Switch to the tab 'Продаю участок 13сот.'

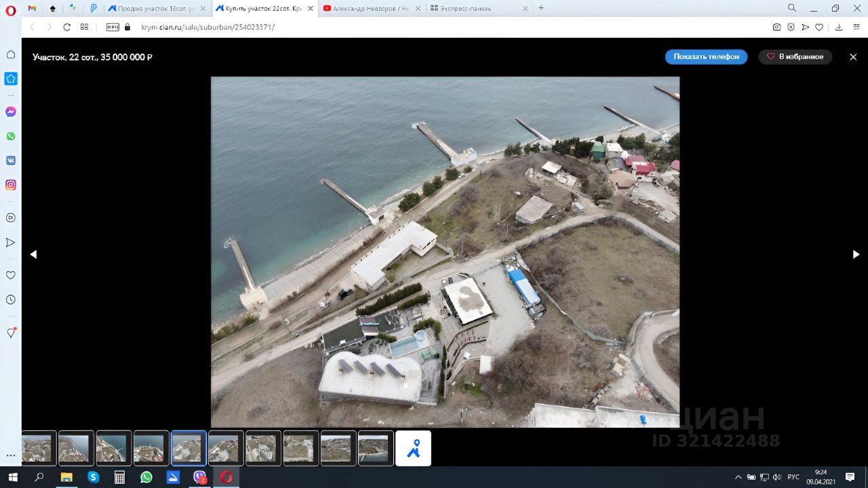pyautogui.click(x=157, y=8)
